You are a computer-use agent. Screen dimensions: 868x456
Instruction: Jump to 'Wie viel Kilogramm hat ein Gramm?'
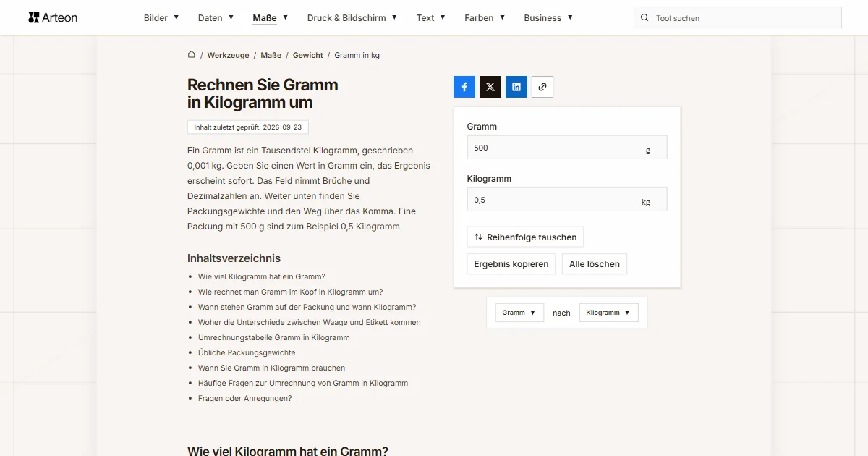point(262,276)
